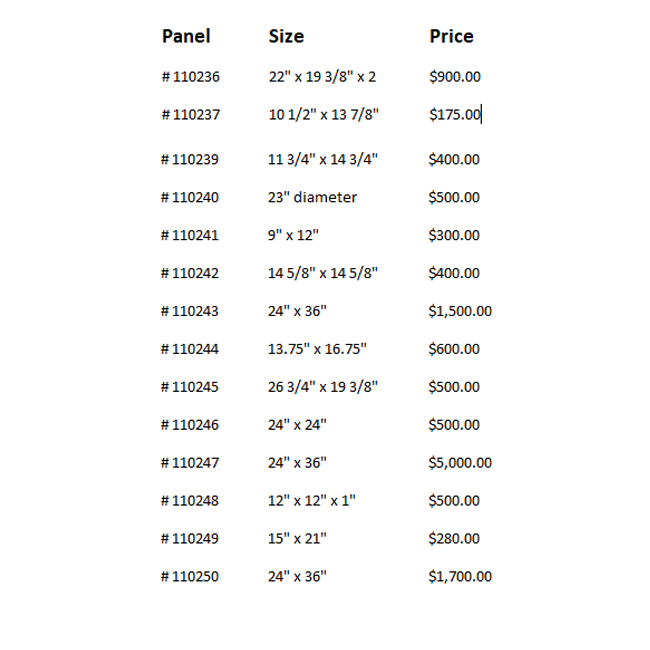Click the Size column header
This screenshot has width=650, height=650.
(x=286, y=37)
